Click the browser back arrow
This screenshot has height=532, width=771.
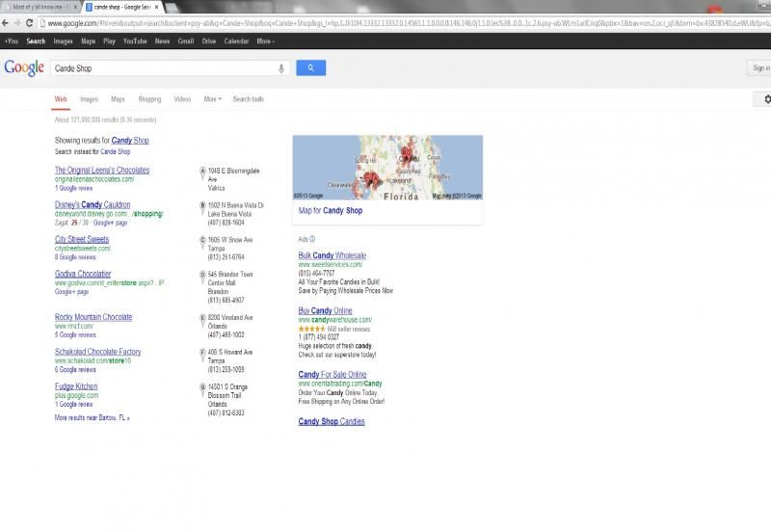[7, 22]
